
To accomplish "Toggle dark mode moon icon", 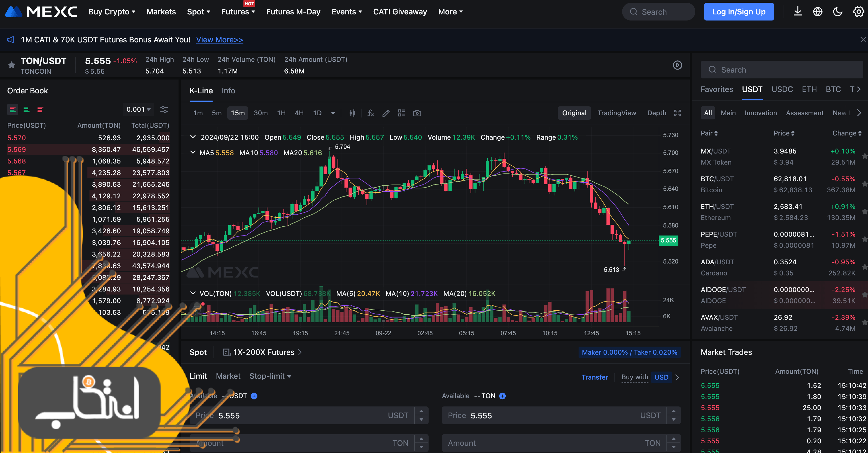I will coord(838,12).
